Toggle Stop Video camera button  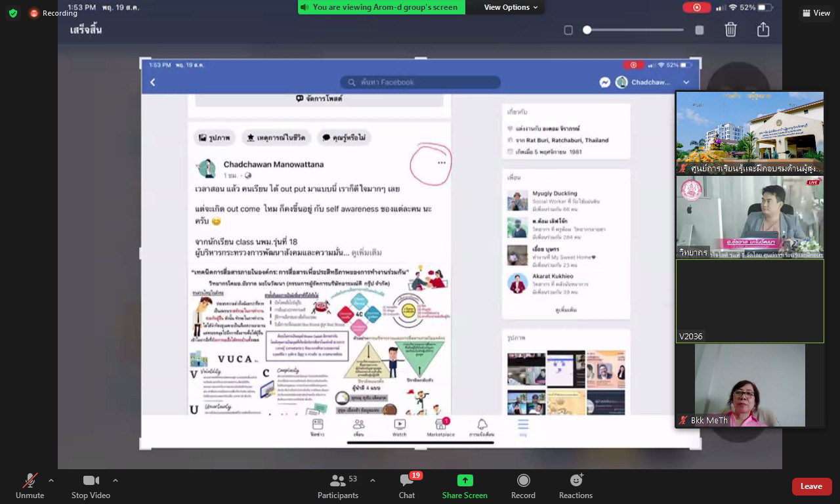point(91,481)
